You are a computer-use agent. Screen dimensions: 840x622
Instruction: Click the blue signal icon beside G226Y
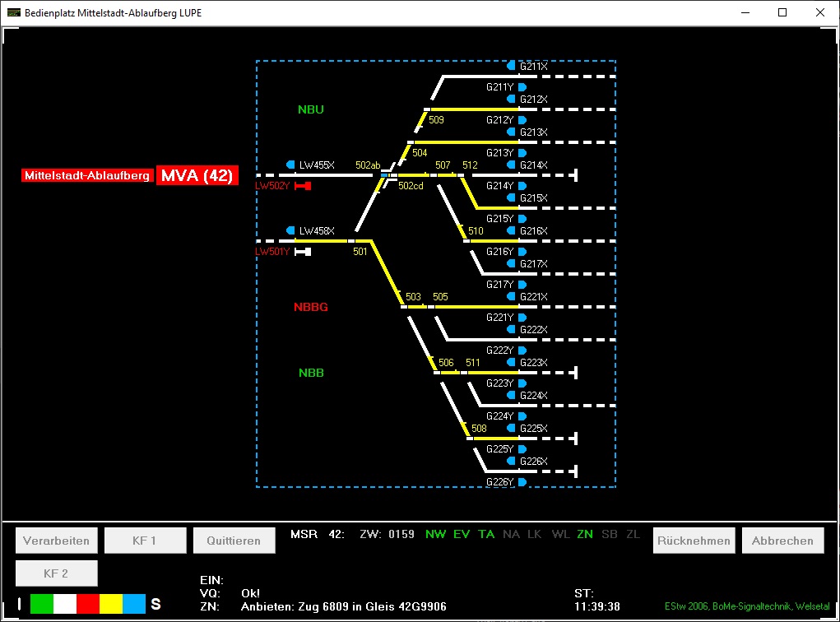522,482
